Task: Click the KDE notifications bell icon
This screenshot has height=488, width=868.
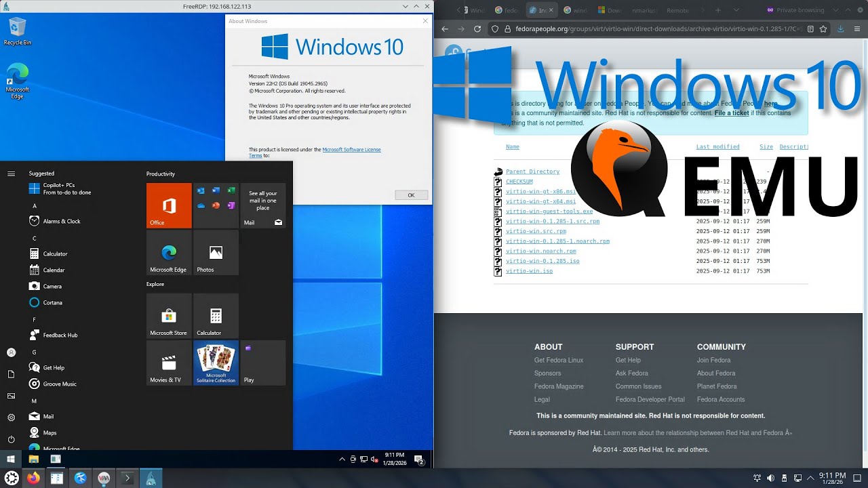Action: pyautogui.click(x=757, y=478)
